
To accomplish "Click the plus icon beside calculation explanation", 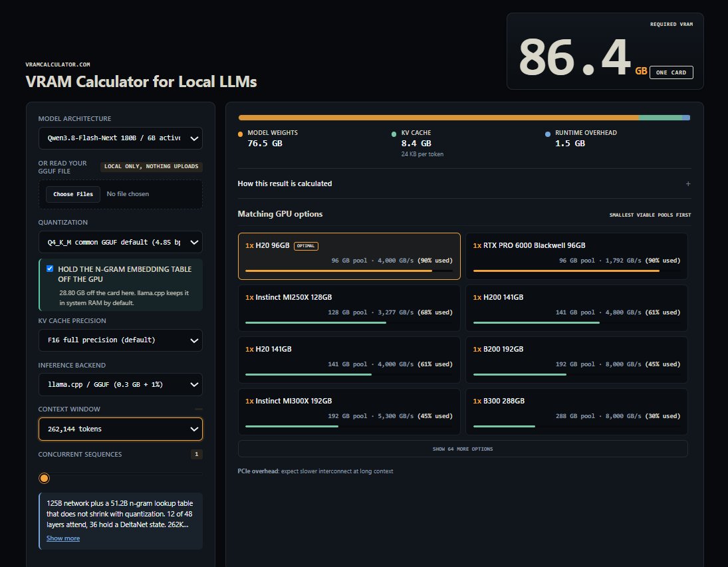I will pyautogui.click(x=688, y=184).
